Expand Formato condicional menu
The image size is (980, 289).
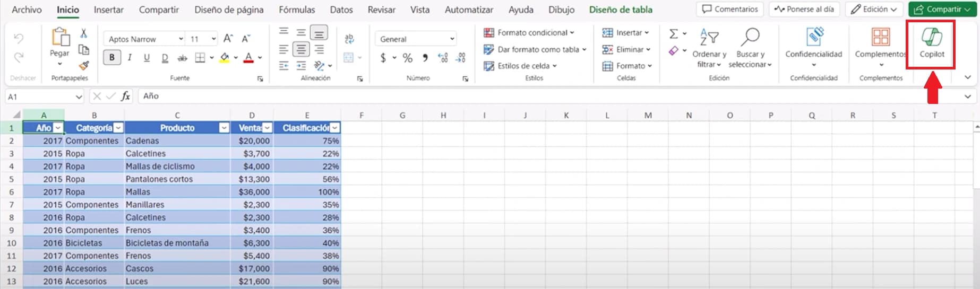(529, 32)
